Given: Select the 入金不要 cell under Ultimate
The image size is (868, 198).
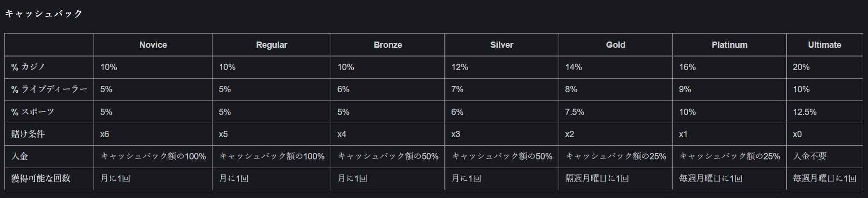Looking at the screenshot, I should point(810,156).
